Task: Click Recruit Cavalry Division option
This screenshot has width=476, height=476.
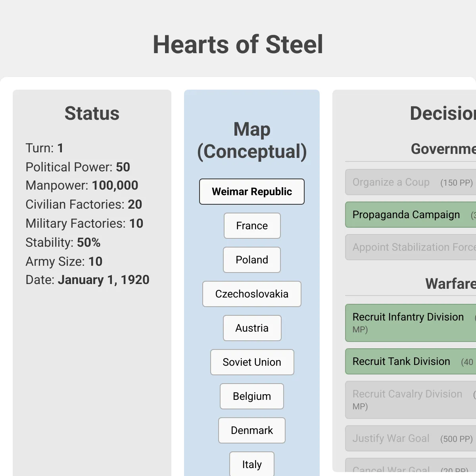Action: [411, 400]
